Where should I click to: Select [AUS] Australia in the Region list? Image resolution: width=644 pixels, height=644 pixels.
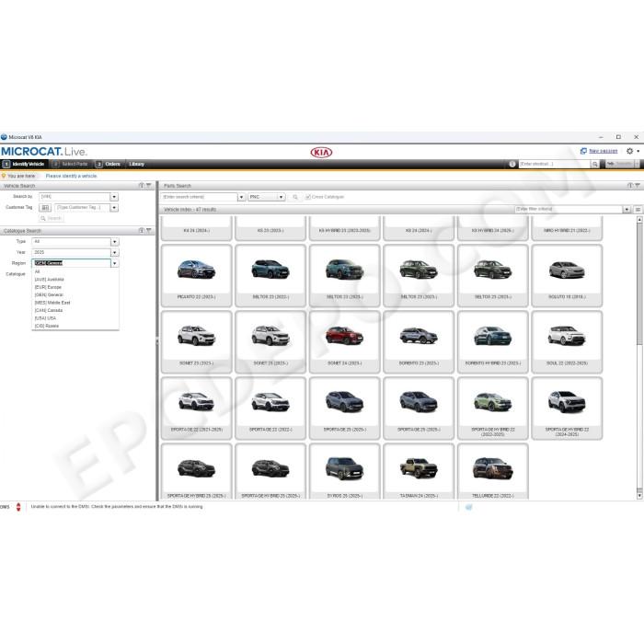tap(75, 280)
